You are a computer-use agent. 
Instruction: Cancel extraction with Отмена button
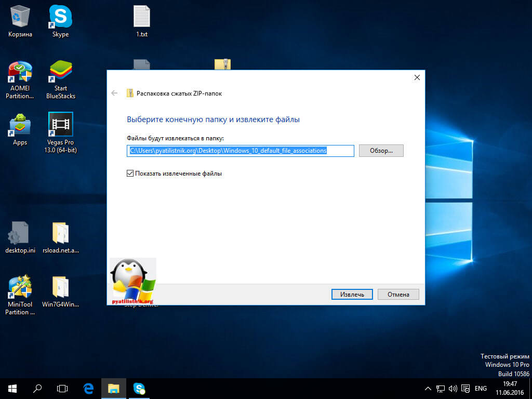[398, 295]
